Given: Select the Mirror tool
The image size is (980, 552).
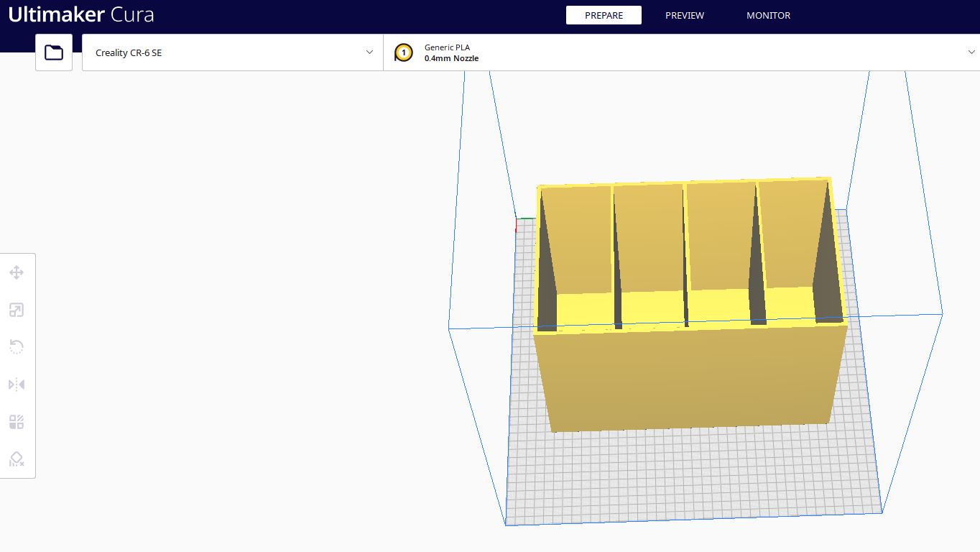Looking at the screenshot, I should click(x=17, y=385).
